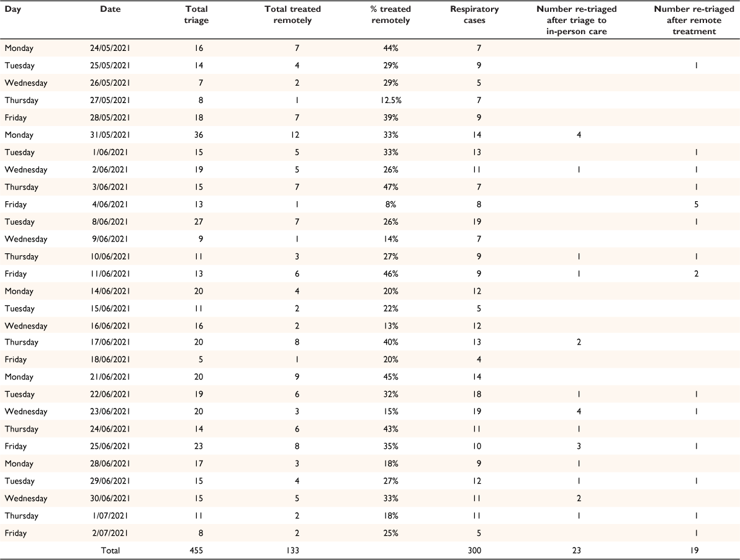Click the 35% value for 25/06/2021
The image size is (740, 560).
pos(390,446)
